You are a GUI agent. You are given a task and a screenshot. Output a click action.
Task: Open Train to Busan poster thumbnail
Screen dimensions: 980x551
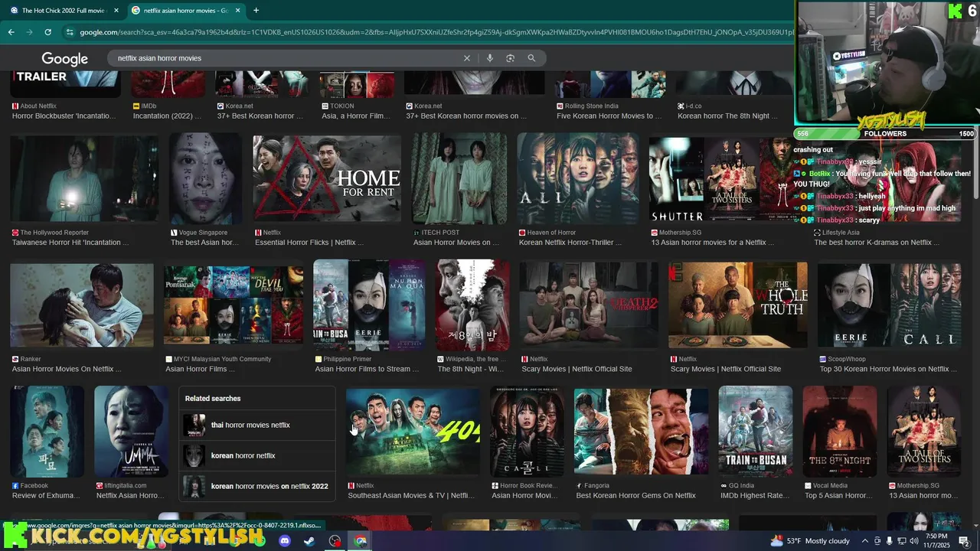tap(755, 431)
